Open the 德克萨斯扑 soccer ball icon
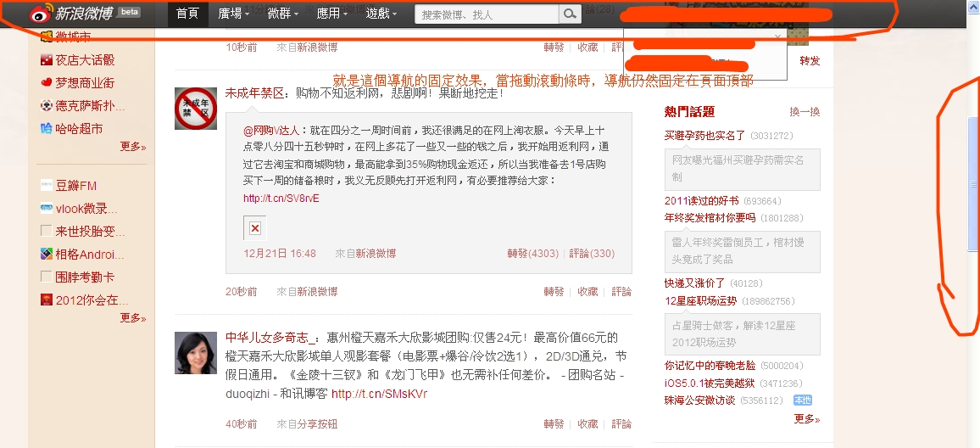 (47, 105)
